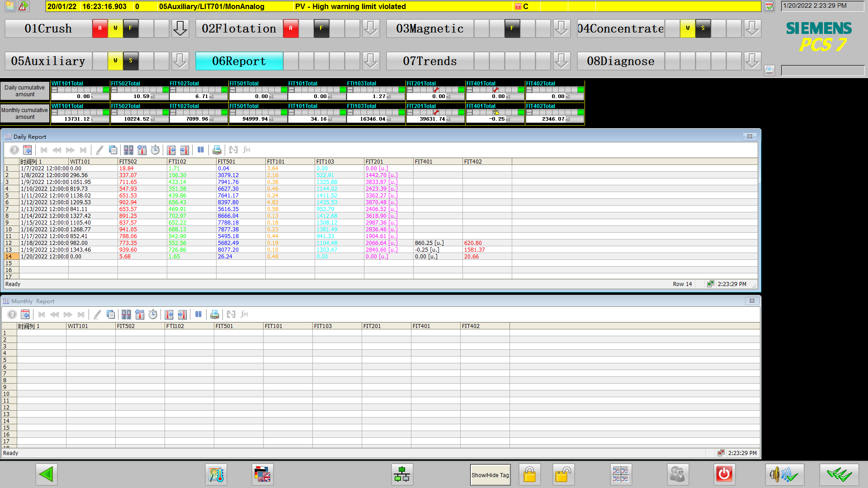Click the red A alarm indicator of 01Crush

pos(100,28)
